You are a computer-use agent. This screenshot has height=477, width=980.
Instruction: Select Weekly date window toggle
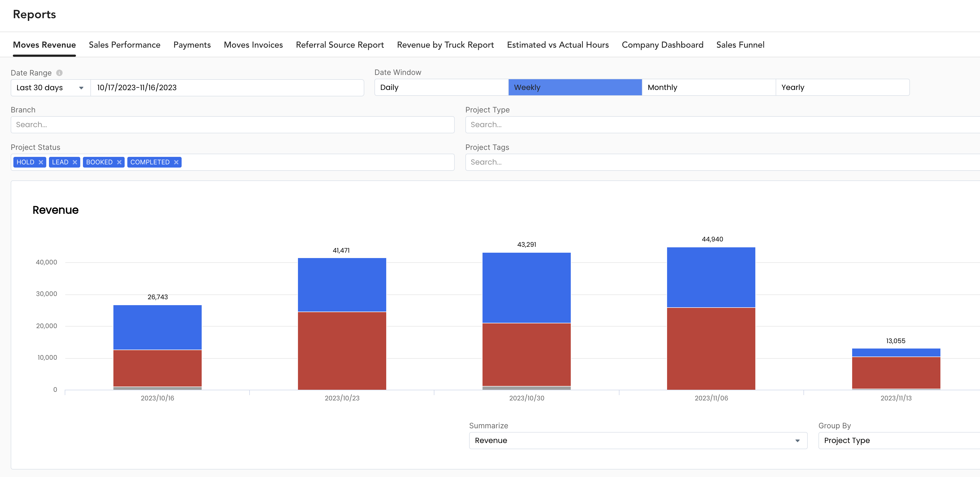(574, 88)
